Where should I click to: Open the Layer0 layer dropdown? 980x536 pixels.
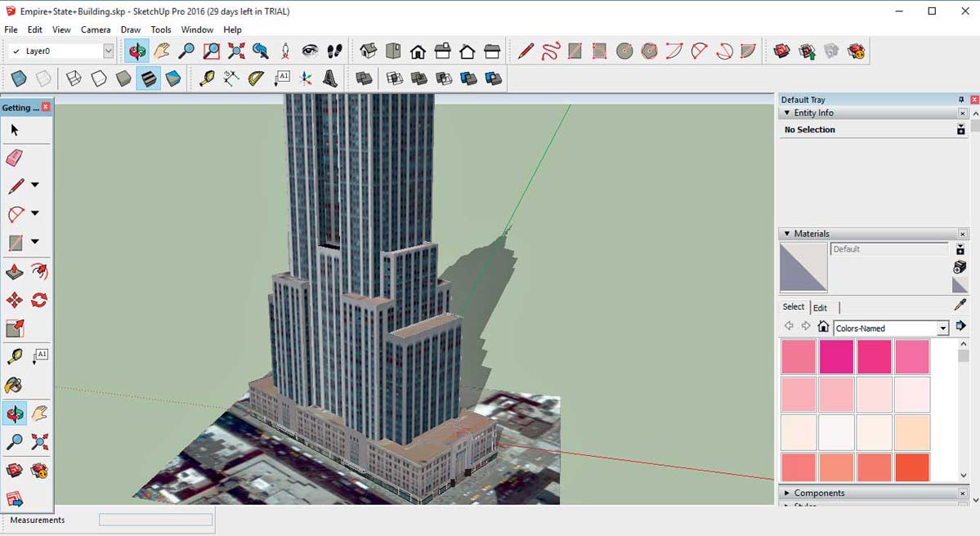coord(108,51)
